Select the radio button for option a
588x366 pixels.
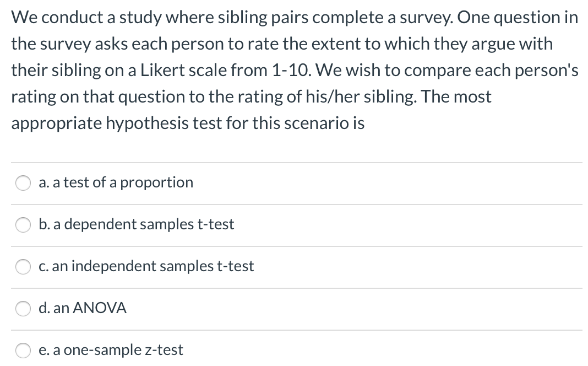pyautogui.click(x=23, y=183)
